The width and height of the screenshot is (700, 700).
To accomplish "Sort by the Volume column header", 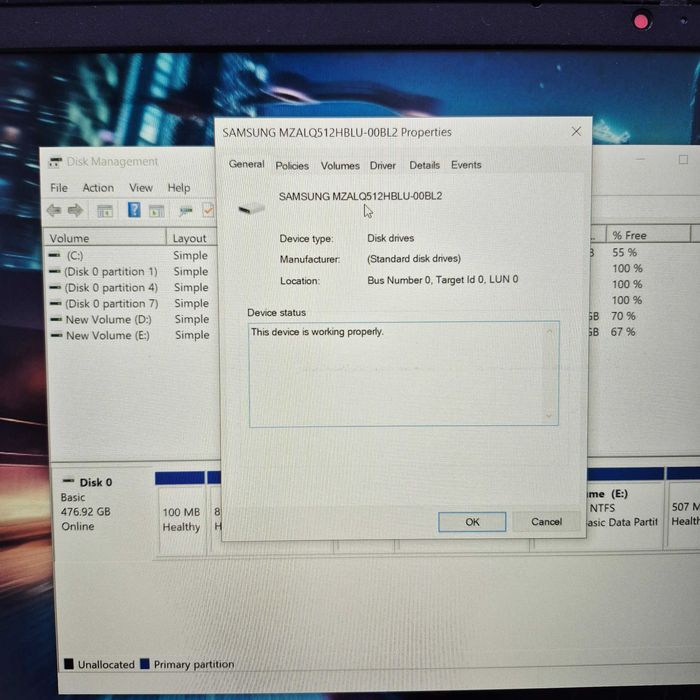I will pos(104,238).
